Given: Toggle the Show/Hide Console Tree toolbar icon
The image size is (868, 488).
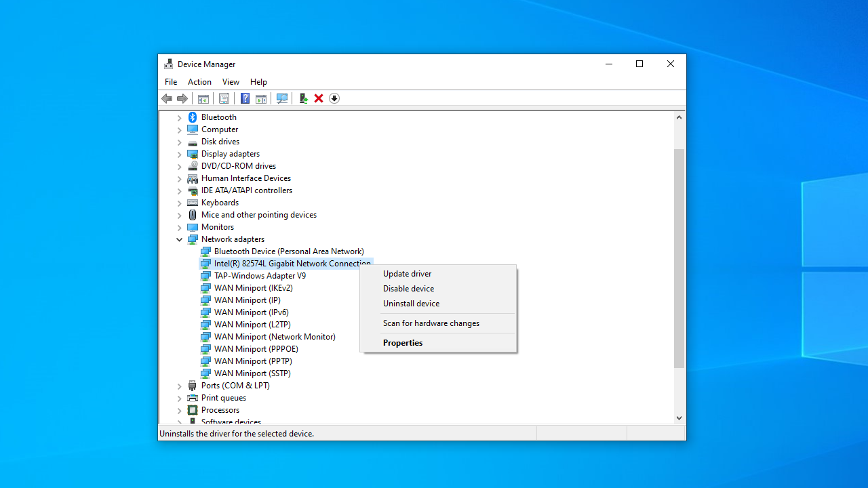Looking at the screenshot, I should point(203,98).
